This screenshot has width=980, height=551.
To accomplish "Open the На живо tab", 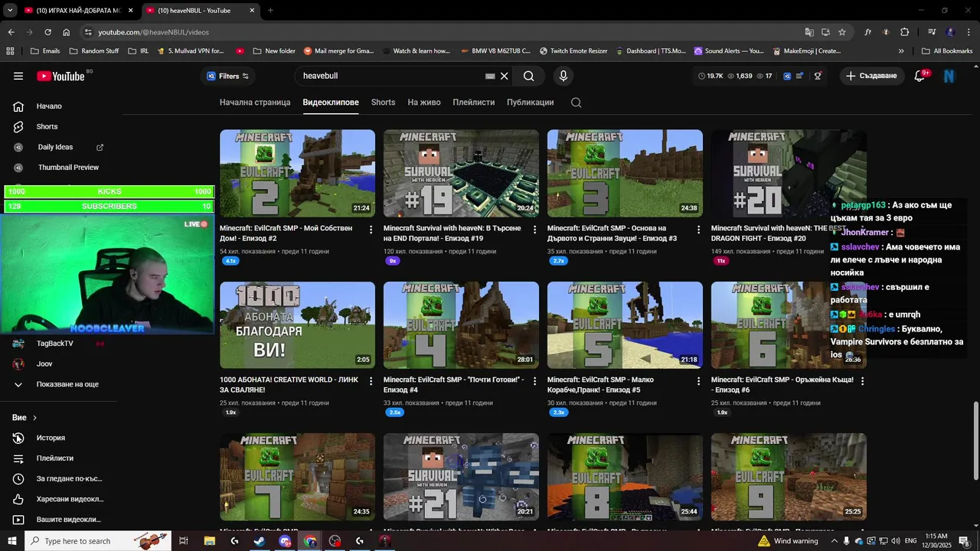I will pos(424,102).
